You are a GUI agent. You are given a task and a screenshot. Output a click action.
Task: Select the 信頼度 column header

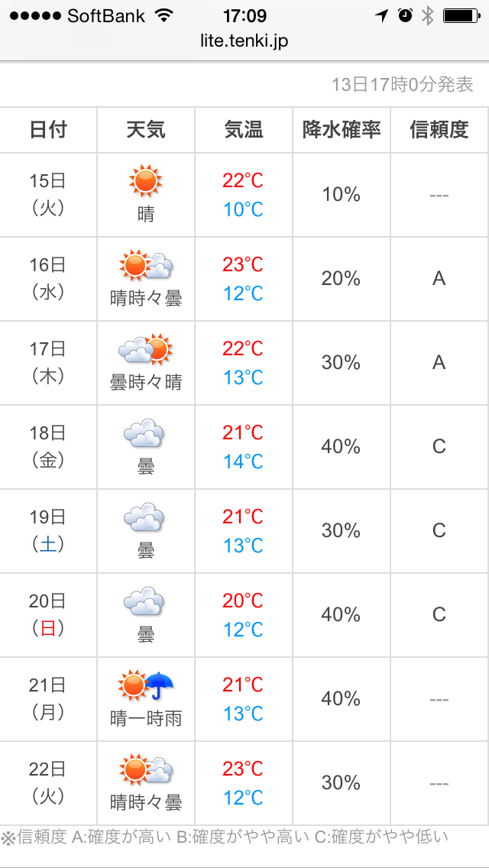[x=439, y=130]
